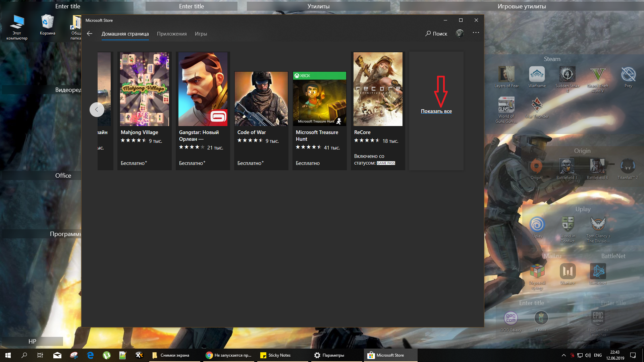Launch Warframe desktop shortcut
Viewport: 644px width, 362px height.
[537, 77]
